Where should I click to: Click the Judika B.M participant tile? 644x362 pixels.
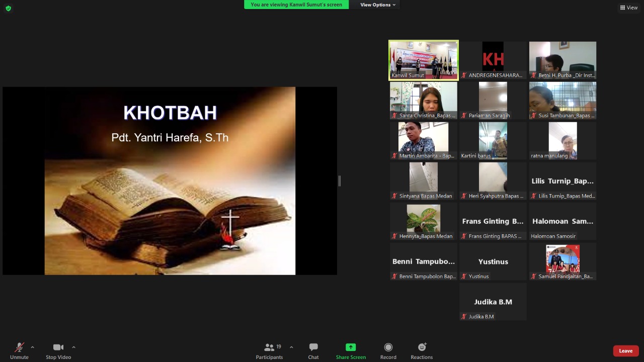click(x=493, y=301)
